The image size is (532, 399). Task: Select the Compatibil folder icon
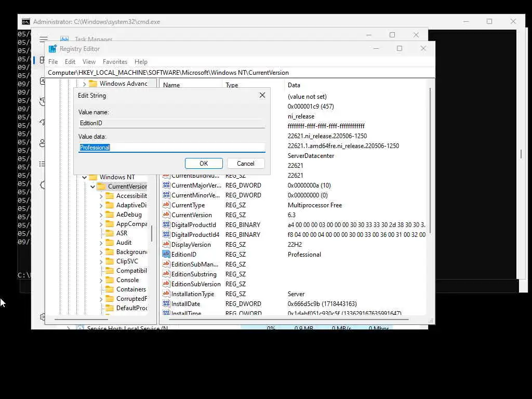tap(110, 270)
